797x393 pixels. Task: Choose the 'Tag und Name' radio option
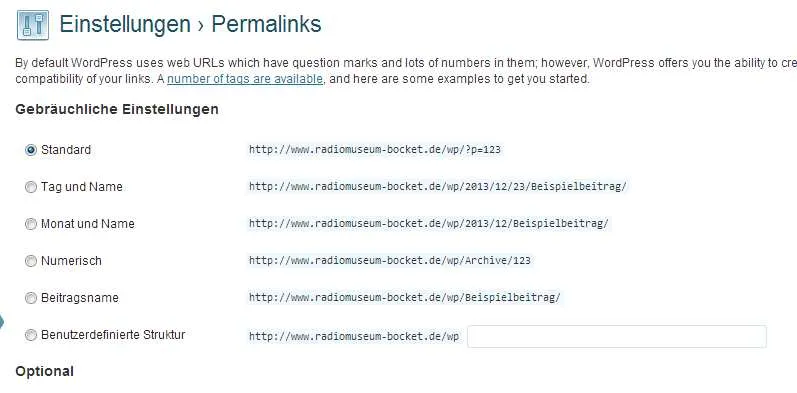pos(31,187)
